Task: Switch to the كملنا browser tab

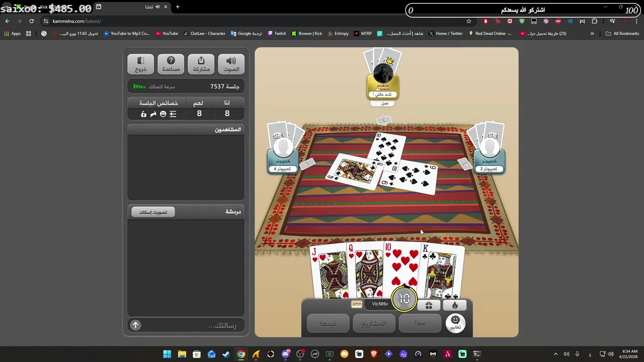Action: [133, 7]
